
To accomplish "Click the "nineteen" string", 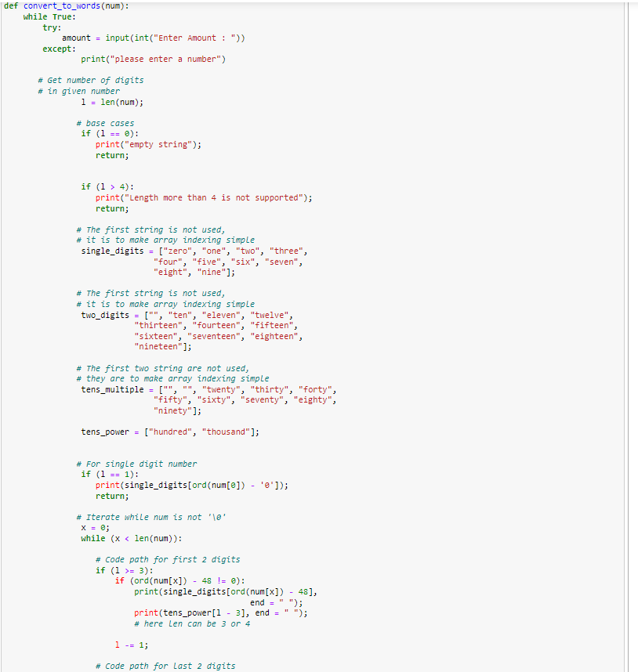I will (x=158, y=346).
